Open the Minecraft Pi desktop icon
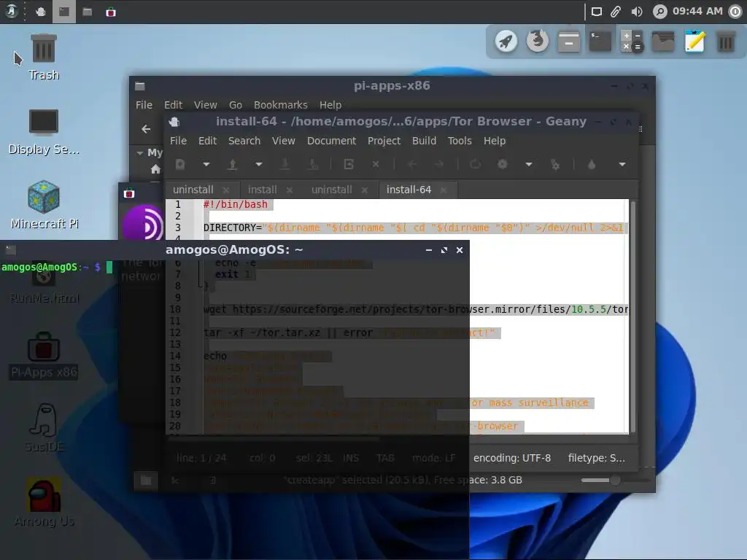747x560 pixels. tap(44, 205)
